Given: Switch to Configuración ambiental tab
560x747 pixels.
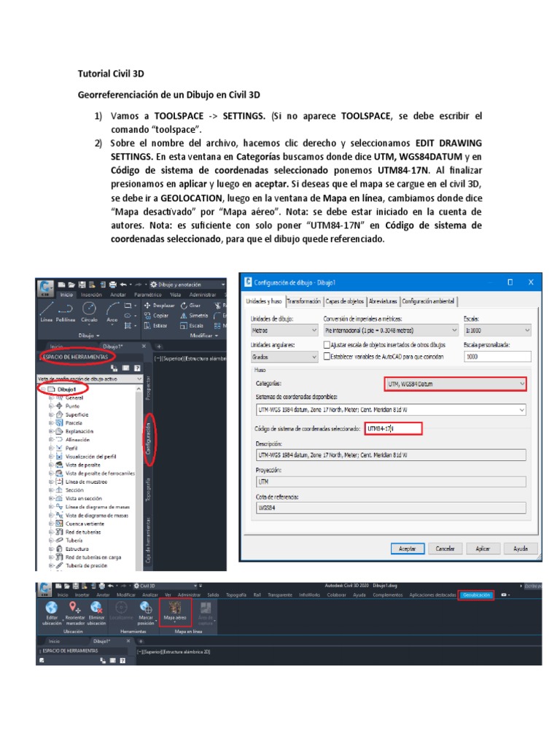Looking at the screenshot, I should pyautogui.click(x=428, y=301).
